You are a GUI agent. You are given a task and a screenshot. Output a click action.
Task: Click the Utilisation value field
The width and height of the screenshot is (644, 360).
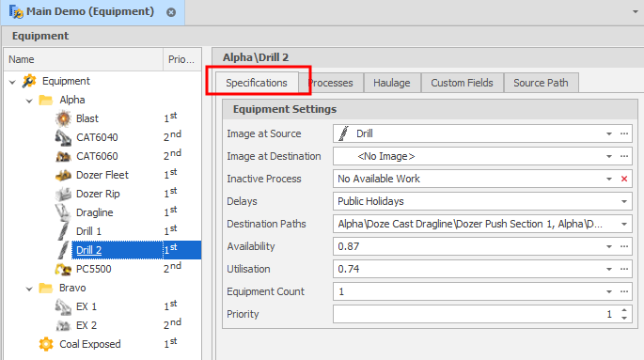tap(468, 269)
